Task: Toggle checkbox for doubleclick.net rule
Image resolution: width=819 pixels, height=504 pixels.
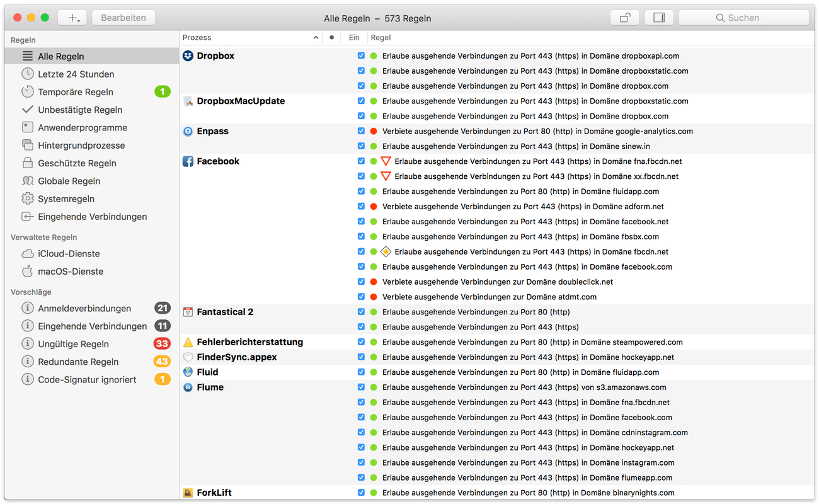Action: (361, 282)
